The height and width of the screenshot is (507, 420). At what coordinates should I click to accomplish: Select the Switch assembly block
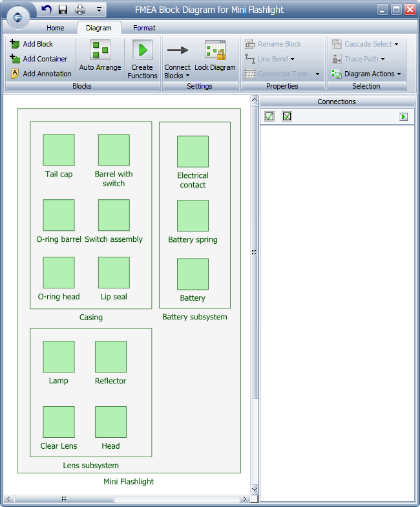(114, 215)
